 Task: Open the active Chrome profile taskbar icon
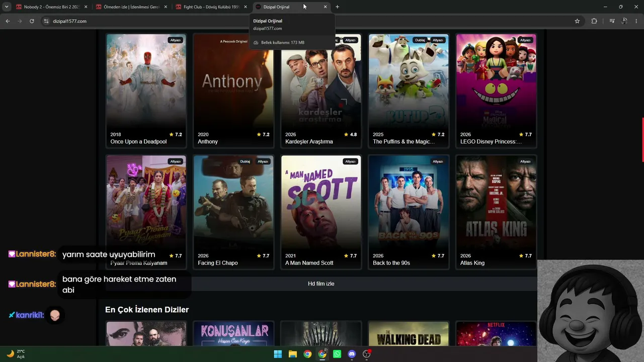tap(323, 354)
